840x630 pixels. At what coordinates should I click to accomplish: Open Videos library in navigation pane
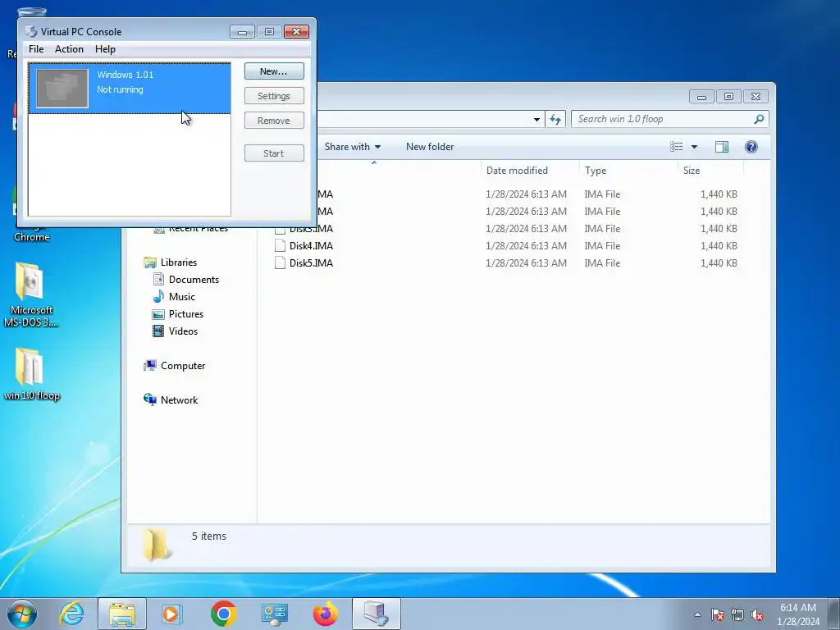tap(183, 331)
